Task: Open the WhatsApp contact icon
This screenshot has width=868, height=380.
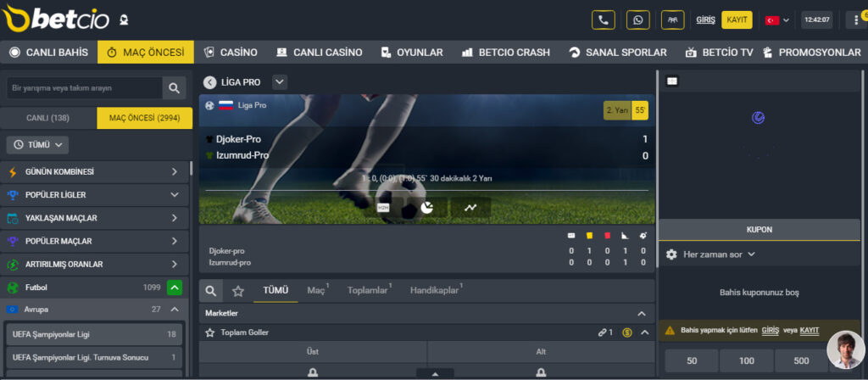Action: 638,20
